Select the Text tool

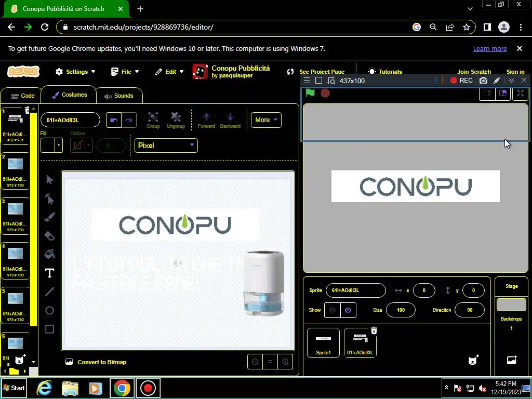(x=49, y=273)
